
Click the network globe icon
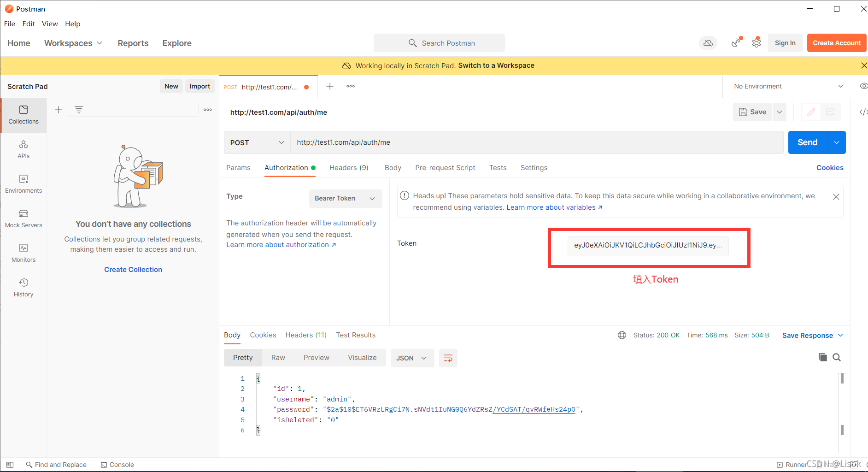pos(622,335)
